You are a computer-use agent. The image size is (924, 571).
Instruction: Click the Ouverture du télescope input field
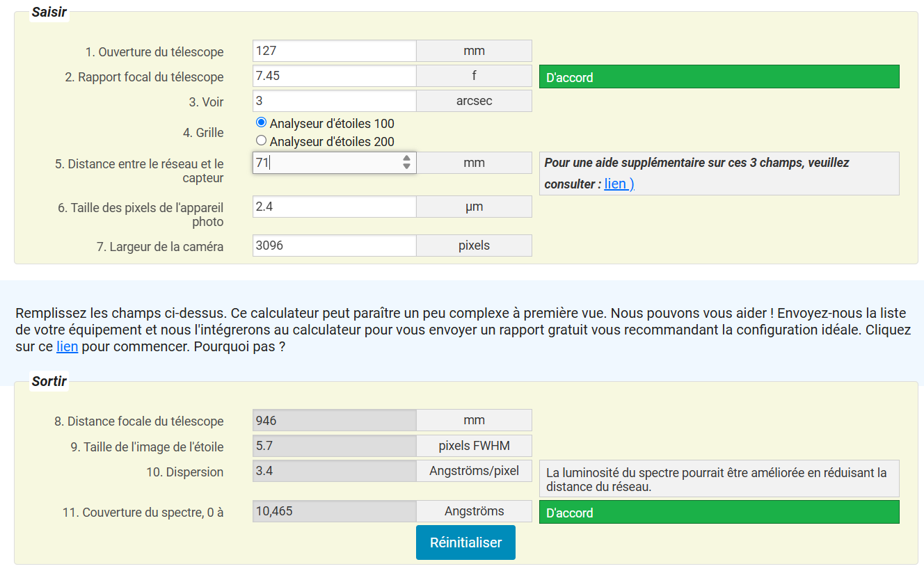click(x=334, y=51)
